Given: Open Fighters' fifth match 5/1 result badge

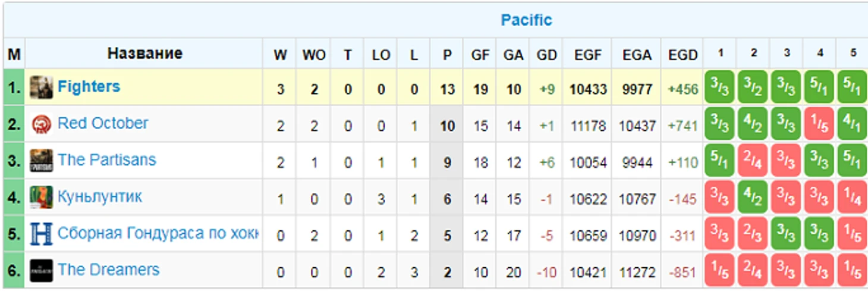Looking at the screenshot, I should (x=852, y=87).
